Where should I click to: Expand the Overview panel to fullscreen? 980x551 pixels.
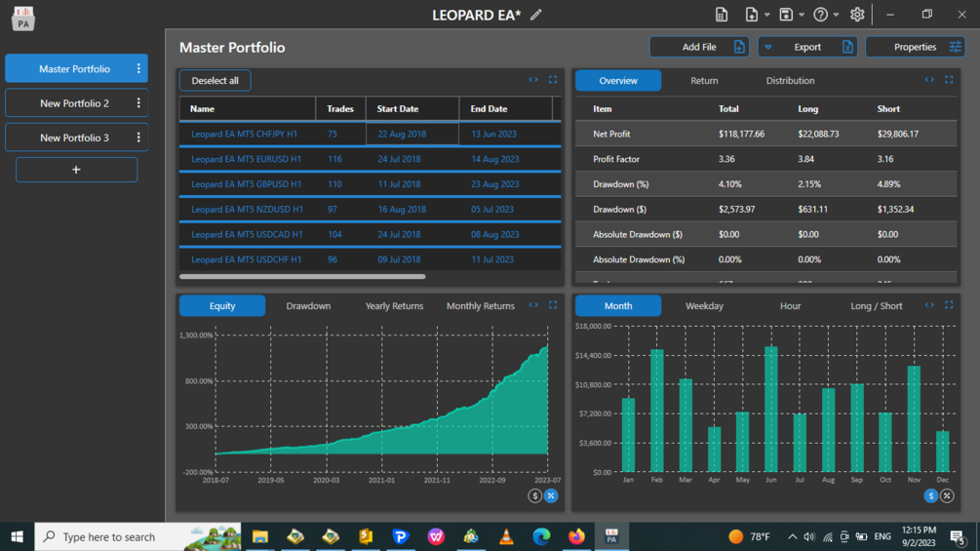pos(949,79)
